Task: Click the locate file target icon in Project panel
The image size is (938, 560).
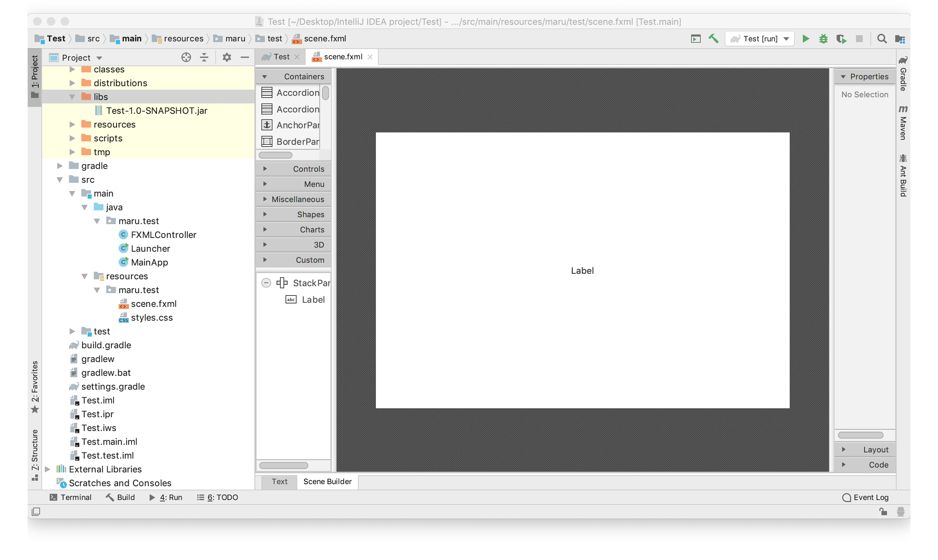Action: pyautogui.click(x=186, y=57)
